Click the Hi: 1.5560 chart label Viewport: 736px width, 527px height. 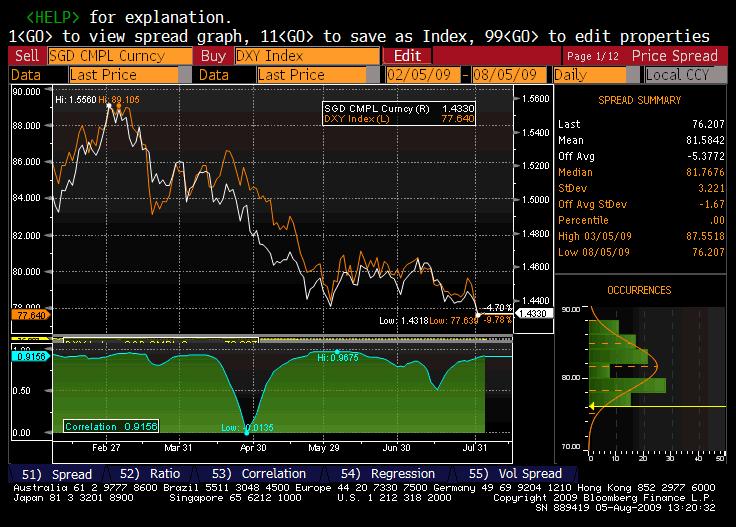(76, 99)
